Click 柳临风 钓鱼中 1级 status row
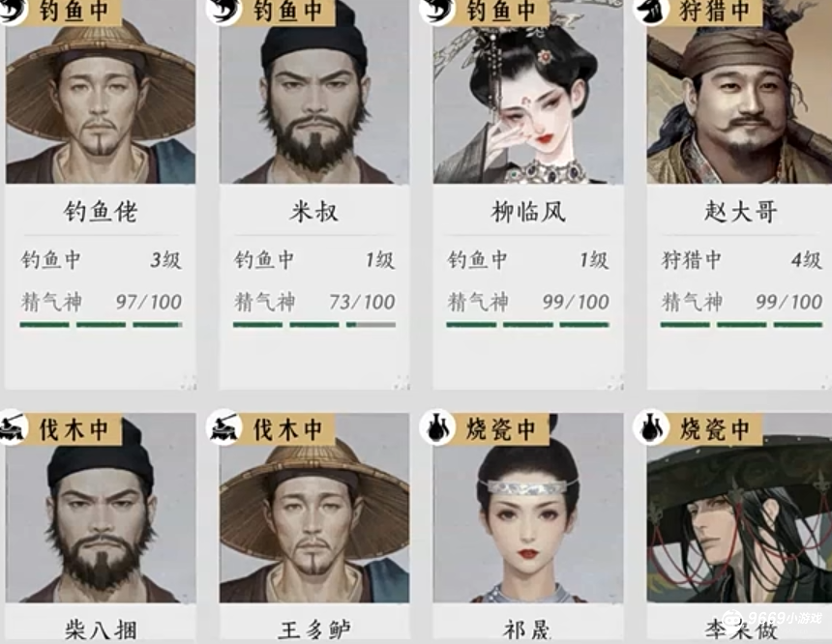 pos(528,260)
